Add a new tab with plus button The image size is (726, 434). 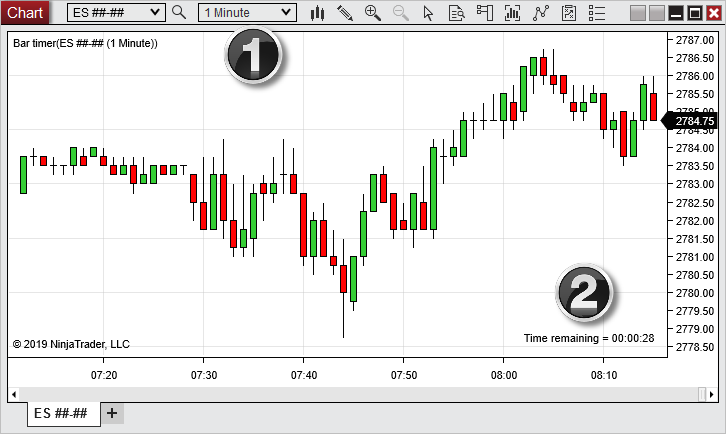click(x=112, y=413)
